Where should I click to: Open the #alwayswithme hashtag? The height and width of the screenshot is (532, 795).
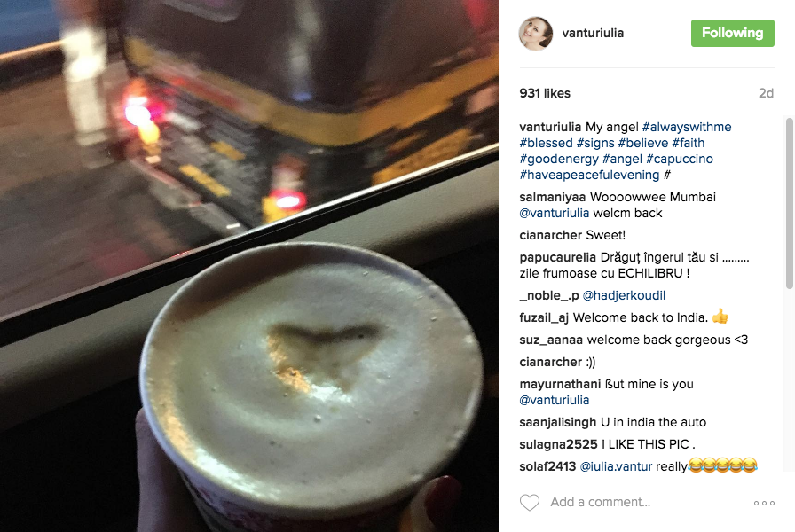pos(687,127)
